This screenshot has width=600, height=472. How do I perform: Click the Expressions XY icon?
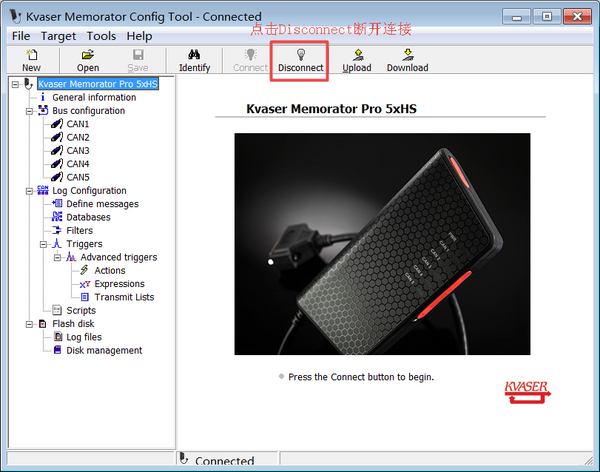click(85, 284)
